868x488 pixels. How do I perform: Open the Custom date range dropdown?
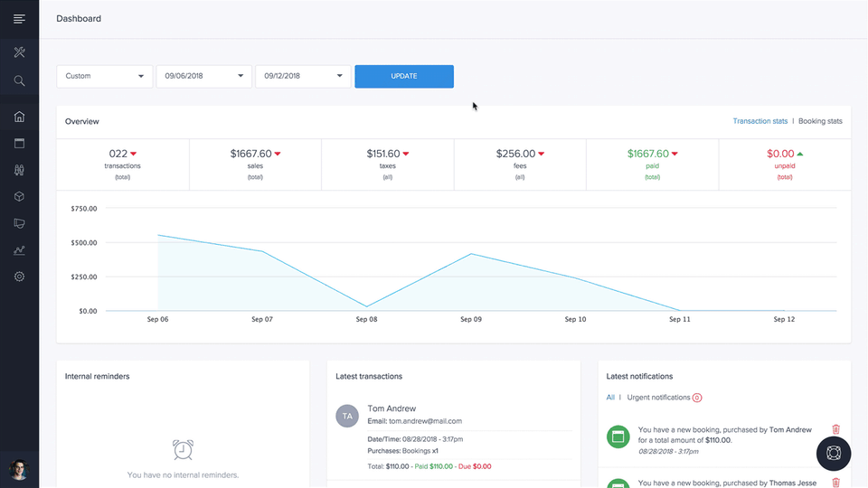105,76
